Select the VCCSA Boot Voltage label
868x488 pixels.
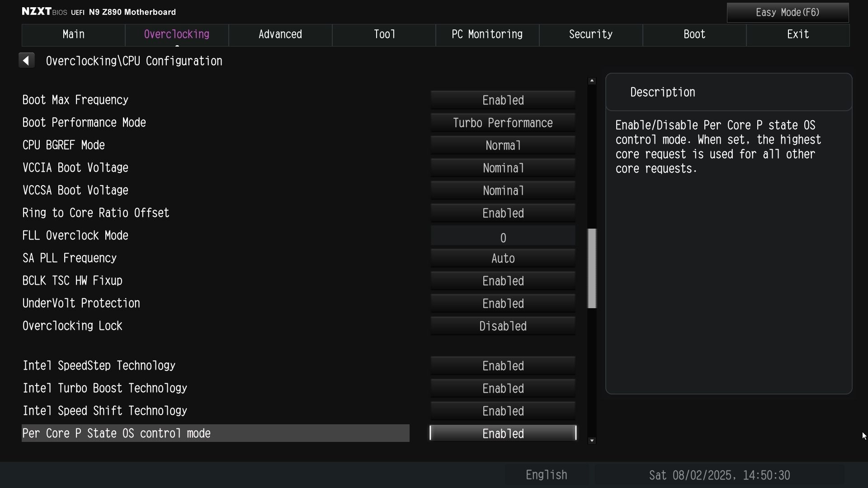75,190
